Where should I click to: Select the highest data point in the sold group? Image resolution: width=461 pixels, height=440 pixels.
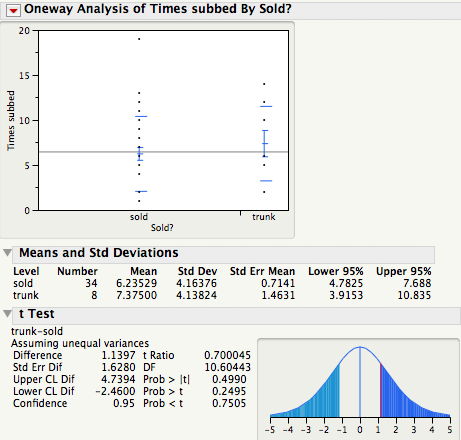coord(139,39)
